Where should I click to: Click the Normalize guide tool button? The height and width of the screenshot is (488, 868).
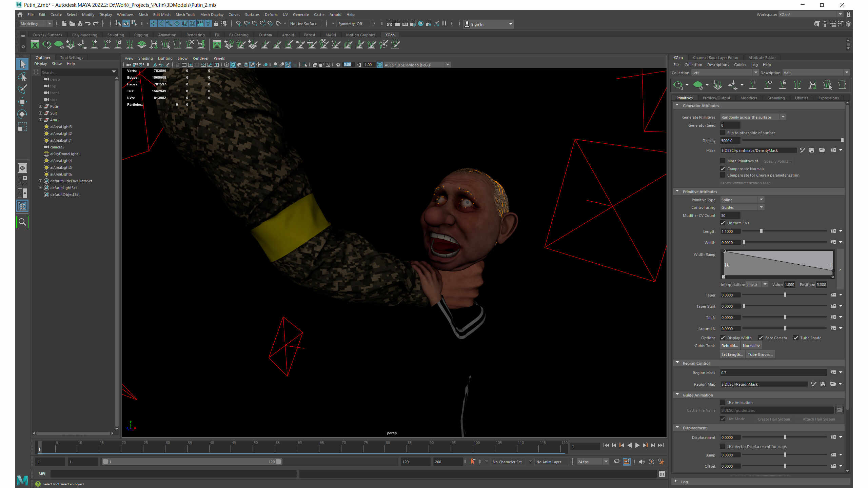[x=751, y=346]
